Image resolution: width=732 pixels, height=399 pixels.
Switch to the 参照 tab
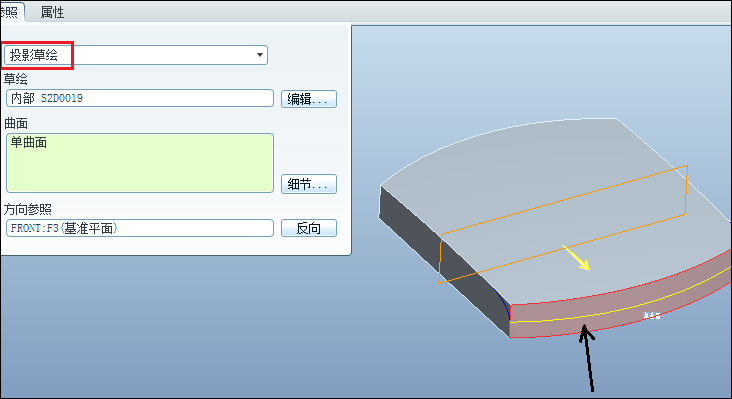10,12
